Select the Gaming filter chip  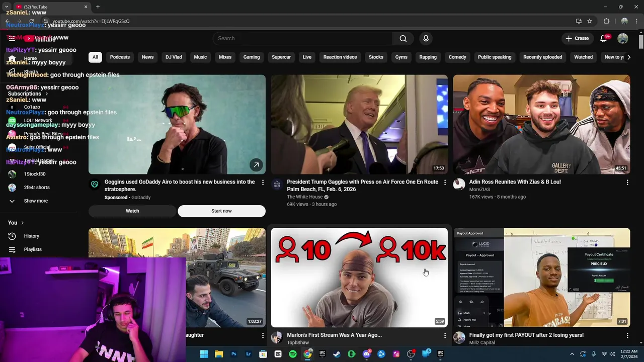point(252,57)
